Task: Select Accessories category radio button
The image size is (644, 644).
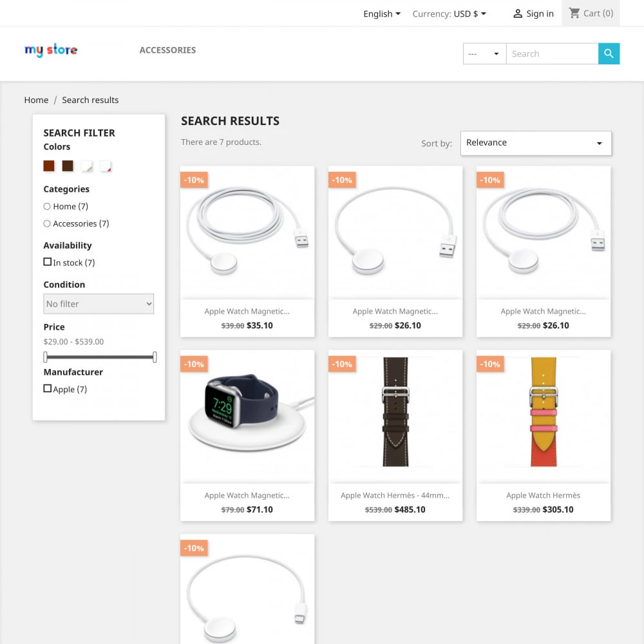Action: click(x=47, y=223)
